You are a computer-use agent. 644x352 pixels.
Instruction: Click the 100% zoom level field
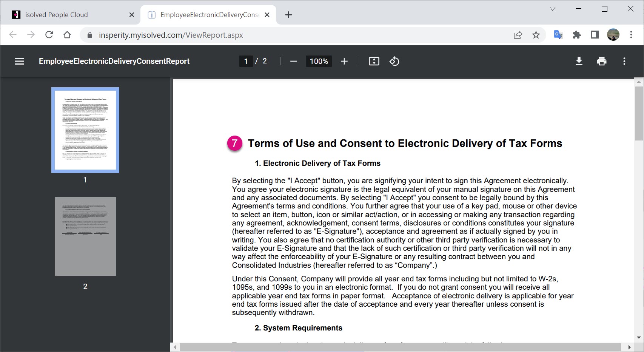pyautogui.click(x=319, y=61)
